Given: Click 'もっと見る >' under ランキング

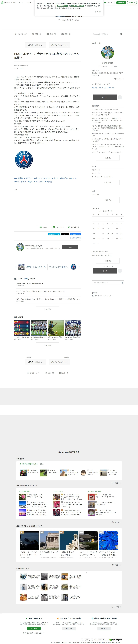Looking at the screenshot, I should [x=116, y=483].
